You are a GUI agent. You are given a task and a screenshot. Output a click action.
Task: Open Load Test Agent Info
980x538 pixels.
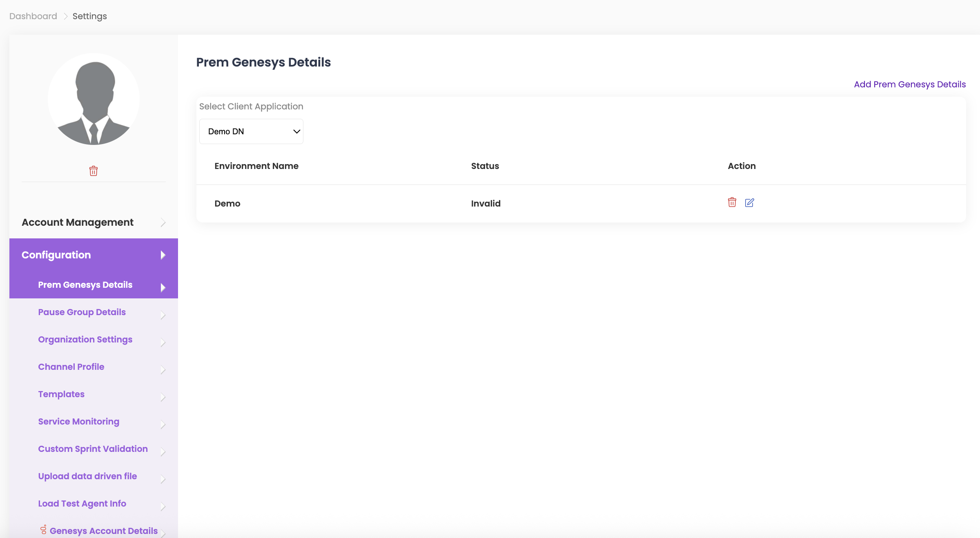pos(82,504)
